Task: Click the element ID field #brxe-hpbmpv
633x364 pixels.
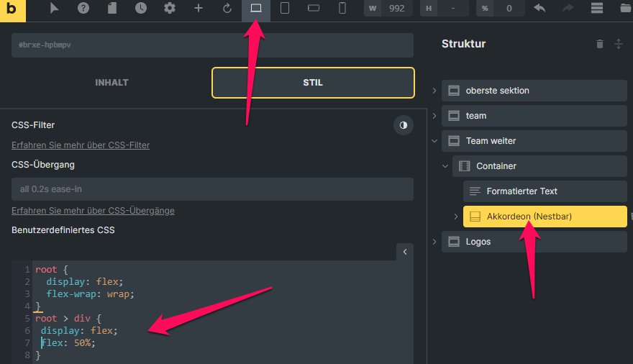Action: [212, 45]
